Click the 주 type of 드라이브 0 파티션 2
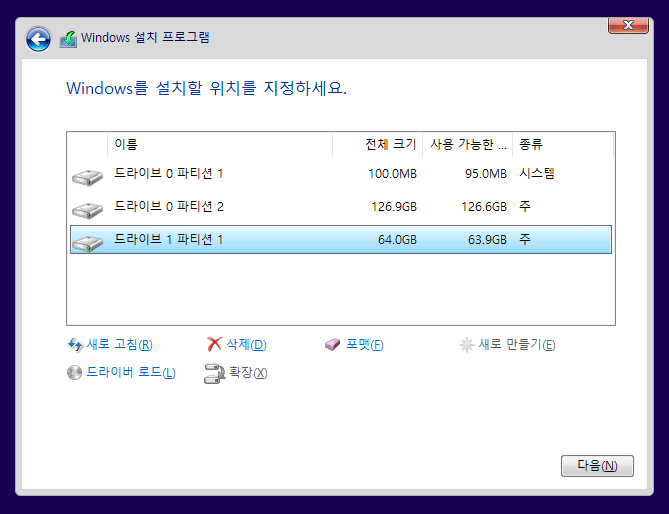The width and height of the screenshot is (669, 514). tap(525, 206)
